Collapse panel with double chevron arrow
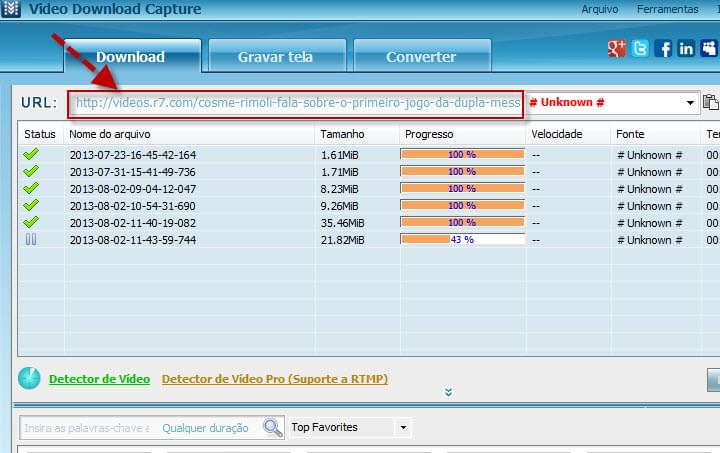The height and width of the screenshot is (453, 720). pyautogui.click(x=448, y=393)
